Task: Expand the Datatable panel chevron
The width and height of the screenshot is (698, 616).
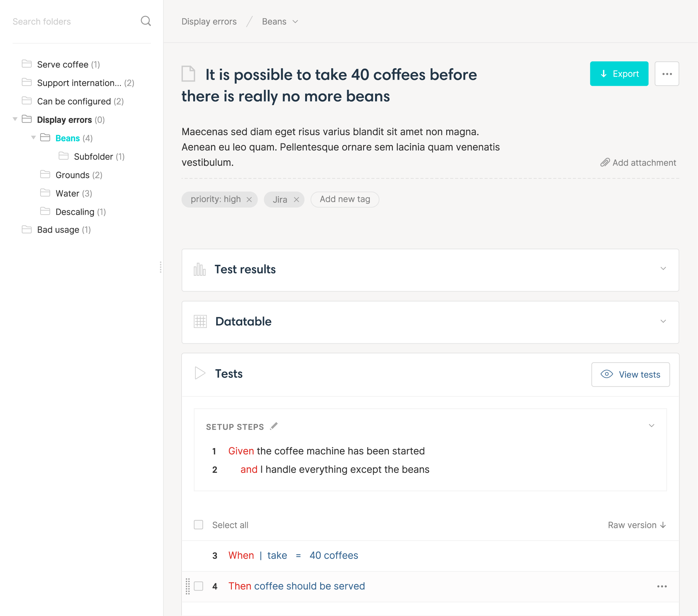Action: pyautogui.click(x=663, y=321)
